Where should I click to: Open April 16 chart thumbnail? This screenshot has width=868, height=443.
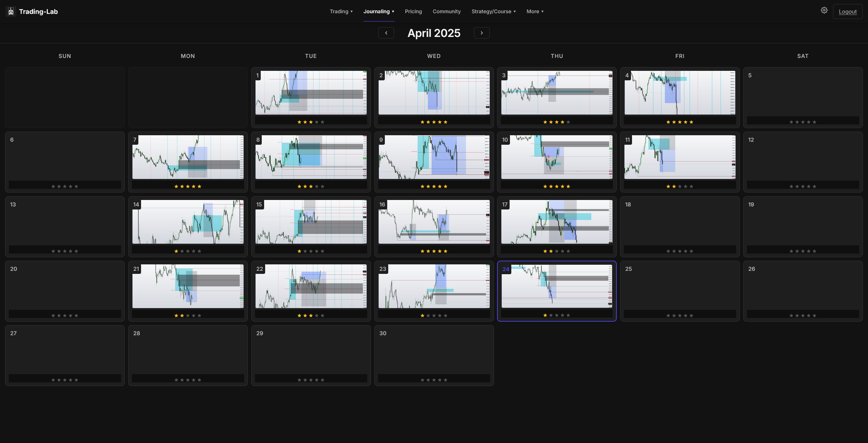point(434,222)
